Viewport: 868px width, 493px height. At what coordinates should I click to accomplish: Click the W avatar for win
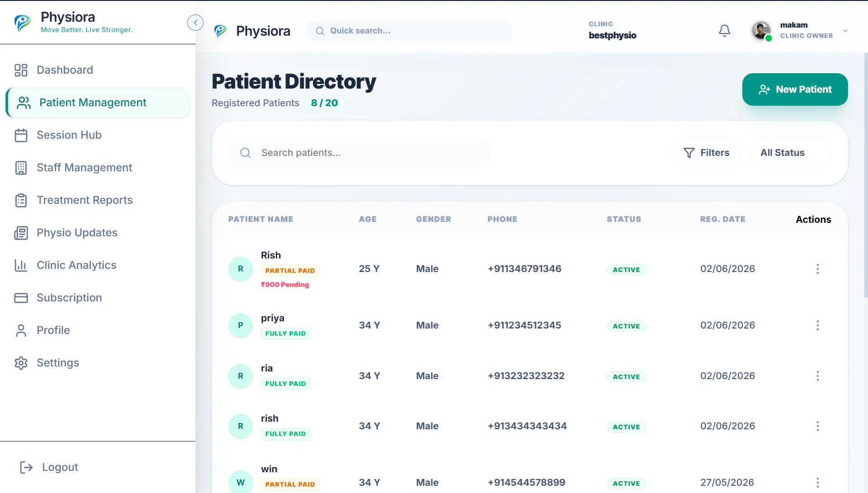click(241, 482)
